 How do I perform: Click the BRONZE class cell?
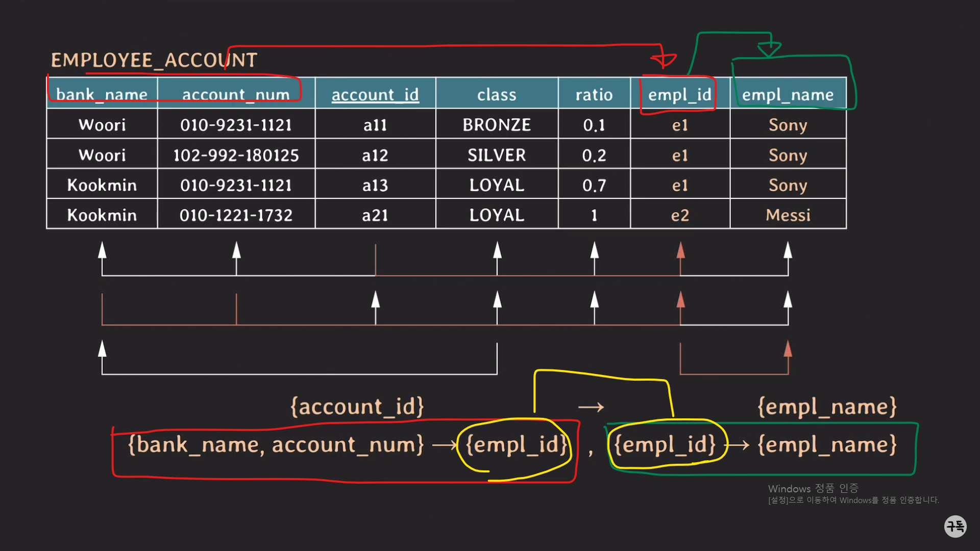(497, 125)
